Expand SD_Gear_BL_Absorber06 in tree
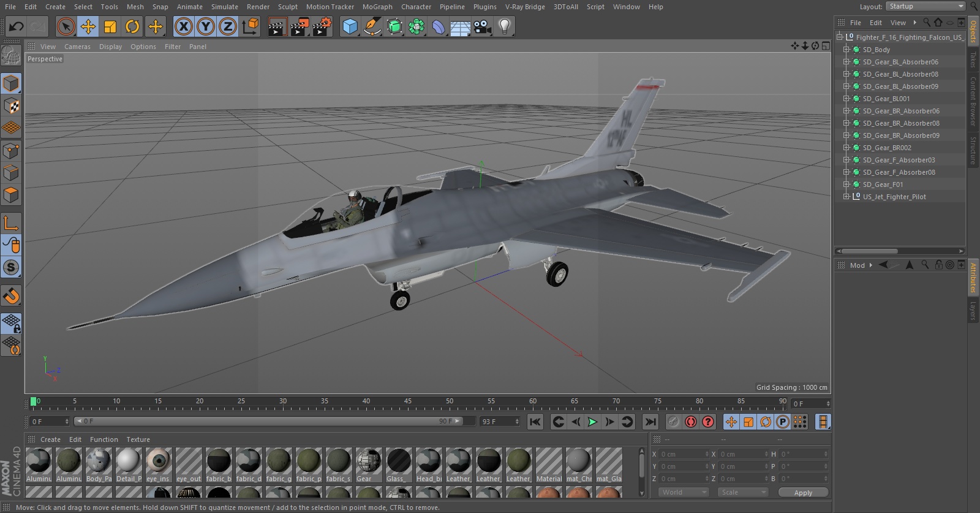This screenshot has width=980, height=513. (846, 62)
